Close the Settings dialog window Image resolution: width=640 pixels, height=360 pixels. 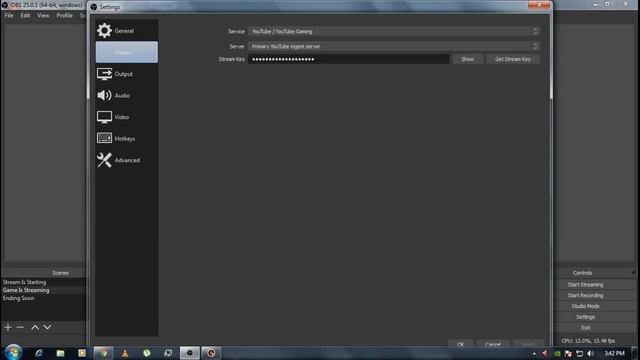pos(539,5)
